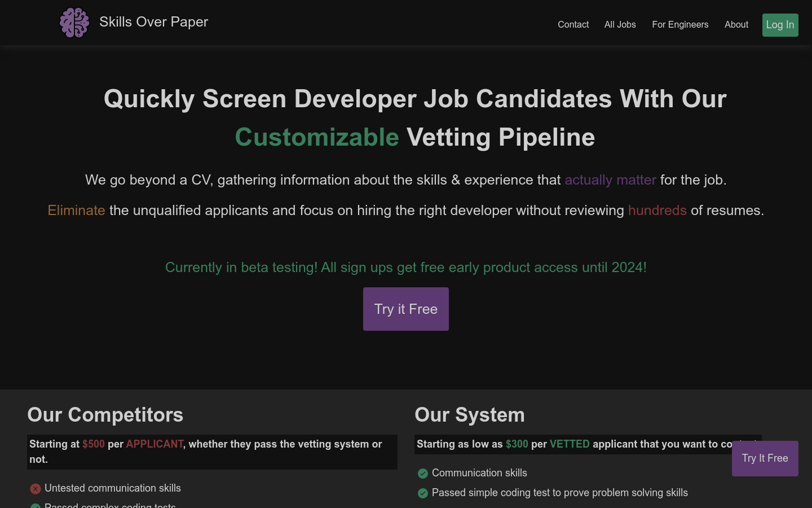Click the green checkmark beside Passed simple coding test
This screenshot has height=508, width=812.
tap(423, 493)
